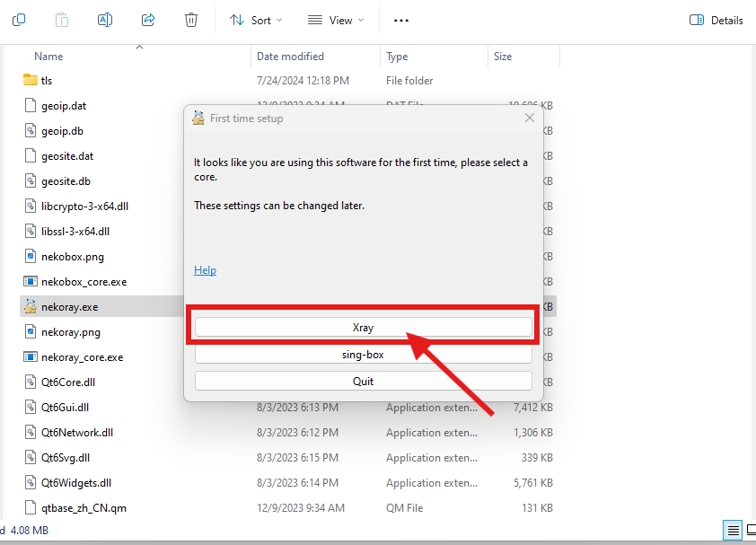Sort by the Type column header
The width and height of the screenshot is (756, 545).
coord(397,57)
